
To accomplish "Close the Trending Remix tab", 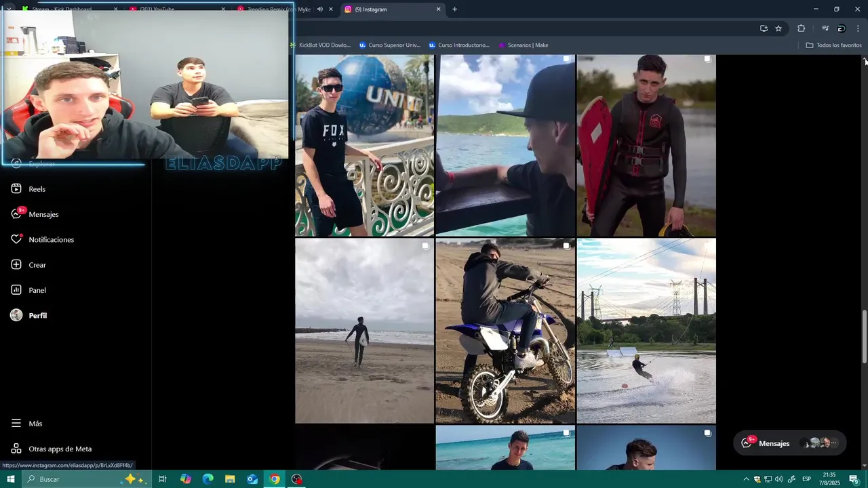I will coord(331,9).
